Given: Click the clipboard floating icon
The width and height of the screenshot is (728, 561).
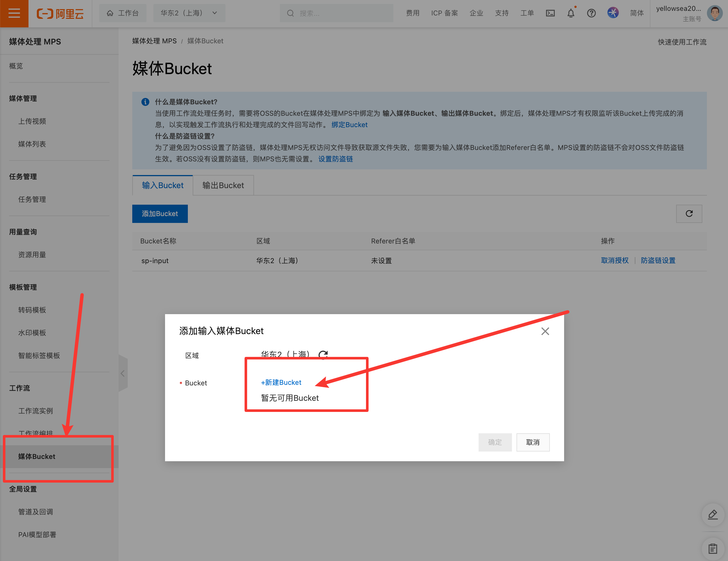Looking at the screenshot, I should 712,548.
